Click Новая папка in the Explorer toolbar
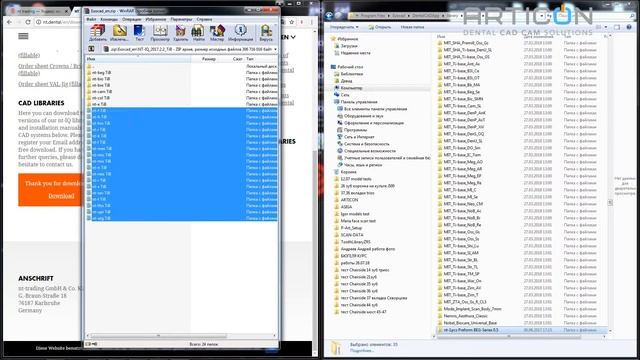Screen dimensions: 640x360 (412, 27)
